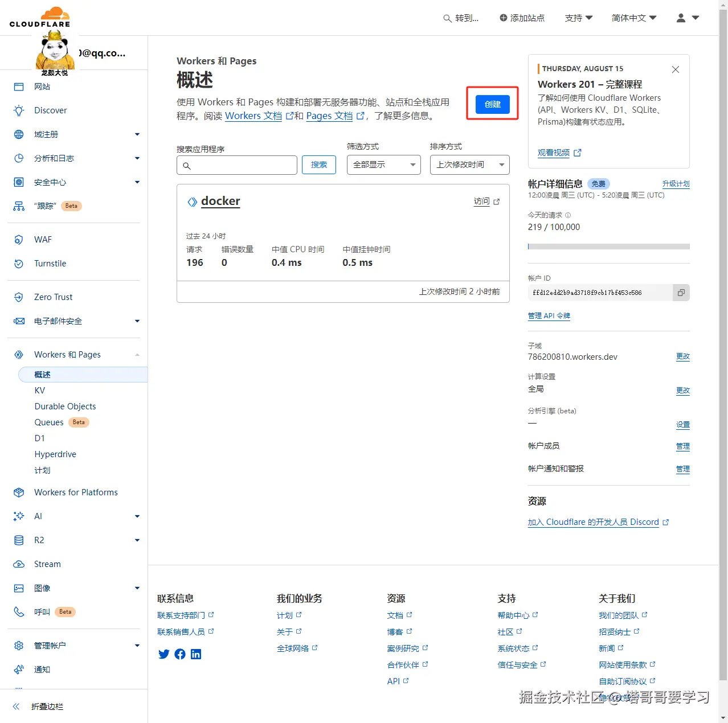Image resolution: width=728 pixels, height=723 pixels.
Task: Open the 网站 sidebar icon
Action: tap(19, 87)
